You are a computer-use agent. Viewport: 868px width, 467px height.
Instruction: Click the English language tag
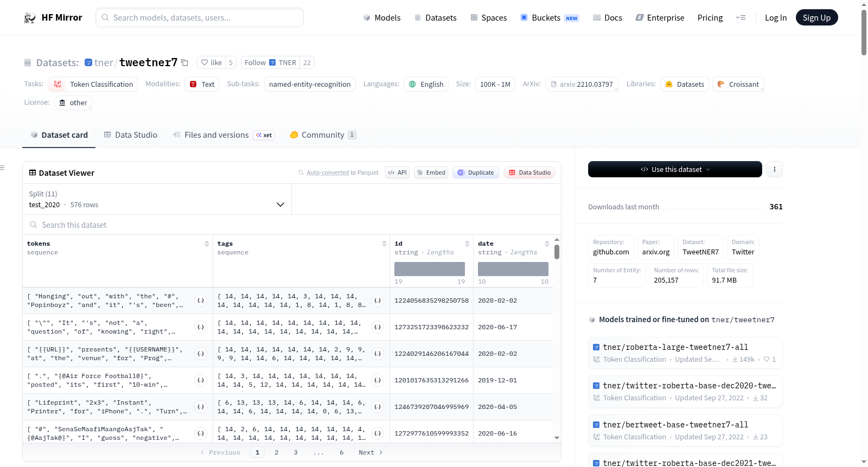[x=426, y=84]
